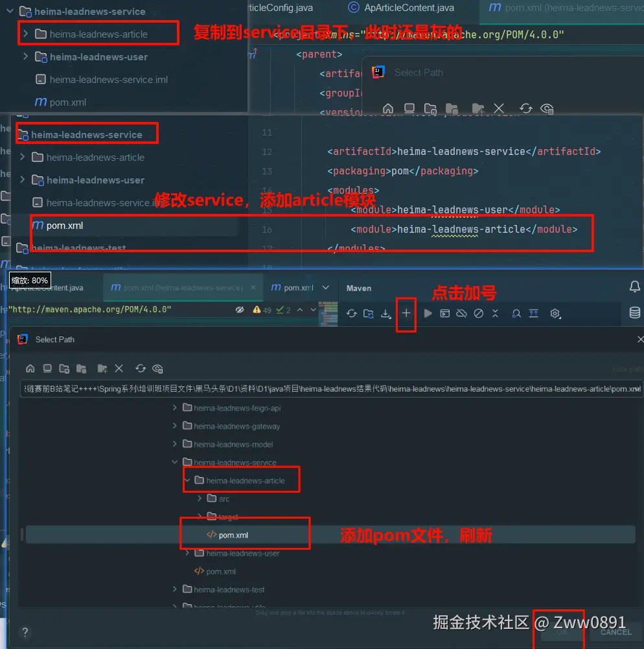Click the Maven Download Sources icon
644x649 pixels.
click(385, 313)
